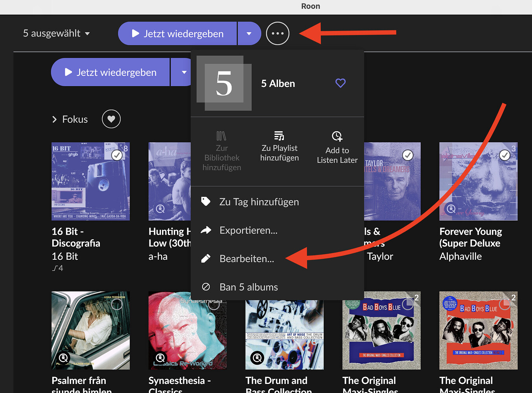Favorite the 5 Alben selection heart
The height and width of the screenshot is (393, 532).
(340, 83)
